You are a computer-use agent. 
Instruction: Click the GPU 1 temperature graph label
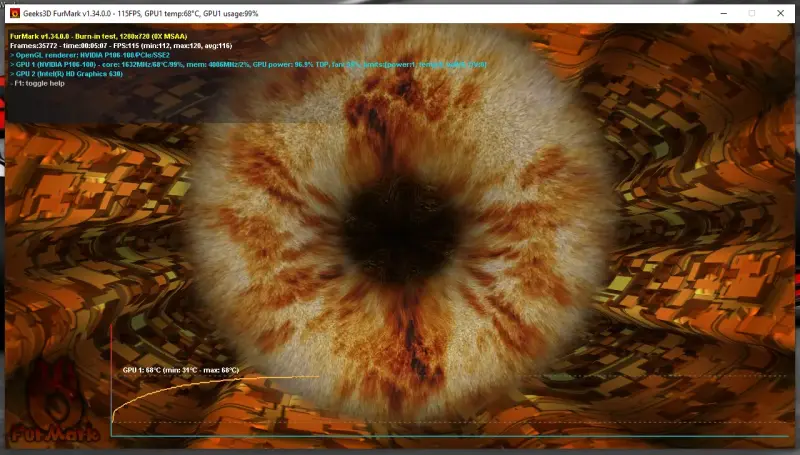pos(180,370)
